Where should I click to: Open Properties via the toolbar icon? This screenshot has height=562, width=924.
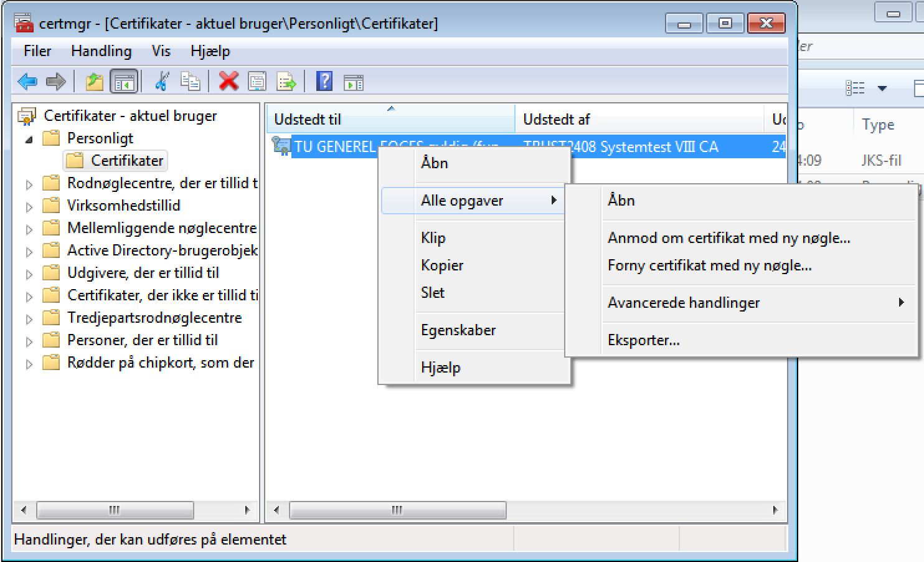(257, 82)
